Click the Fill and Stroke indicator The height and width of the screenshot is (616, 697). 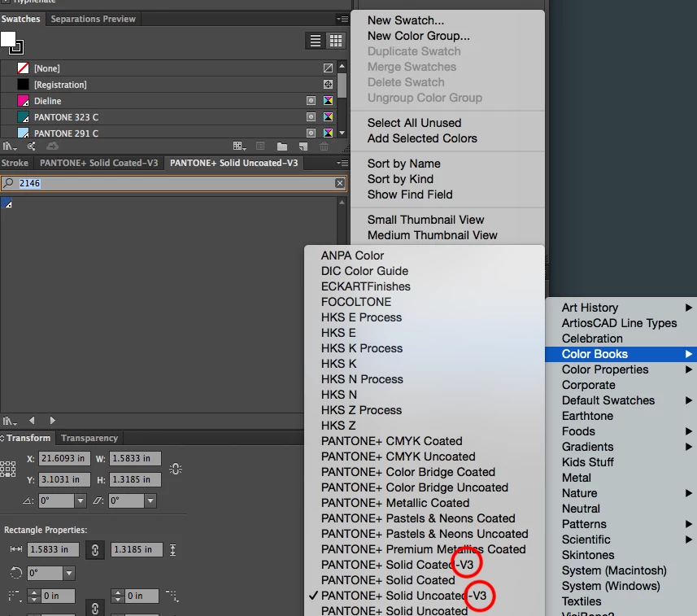tap(12, 42)
